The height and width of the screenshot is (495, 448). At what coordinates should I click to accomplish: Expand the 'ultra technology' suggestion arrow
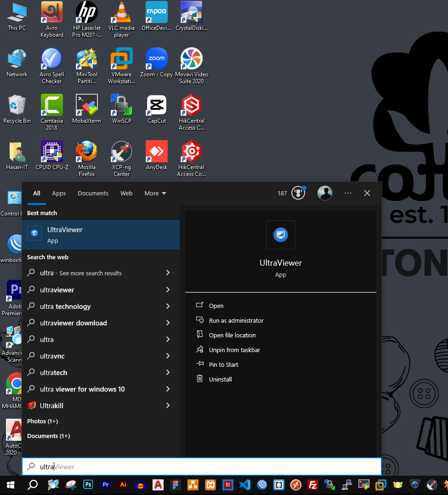click(x=168, y=306)
